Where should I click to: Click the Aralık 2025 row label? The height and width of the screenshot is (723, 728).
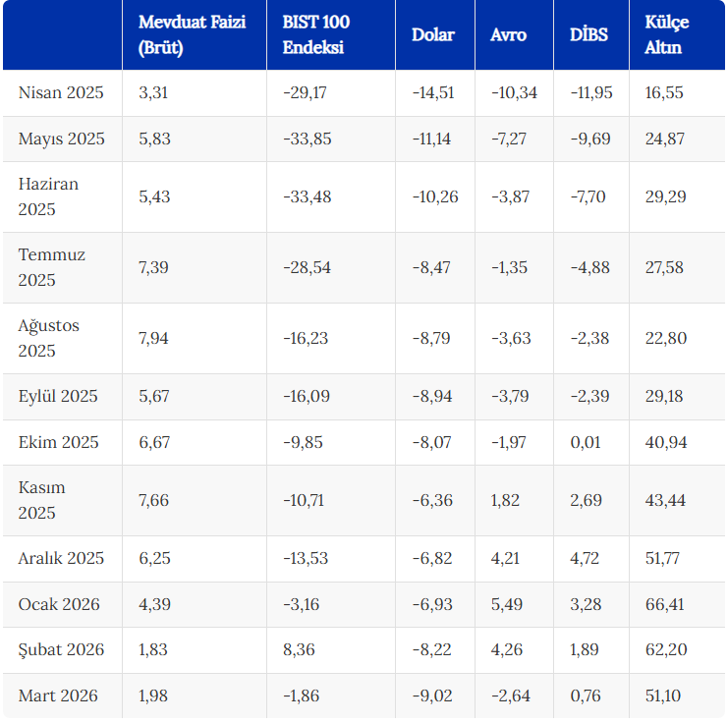pyautogui.click(x=60, y=558)
